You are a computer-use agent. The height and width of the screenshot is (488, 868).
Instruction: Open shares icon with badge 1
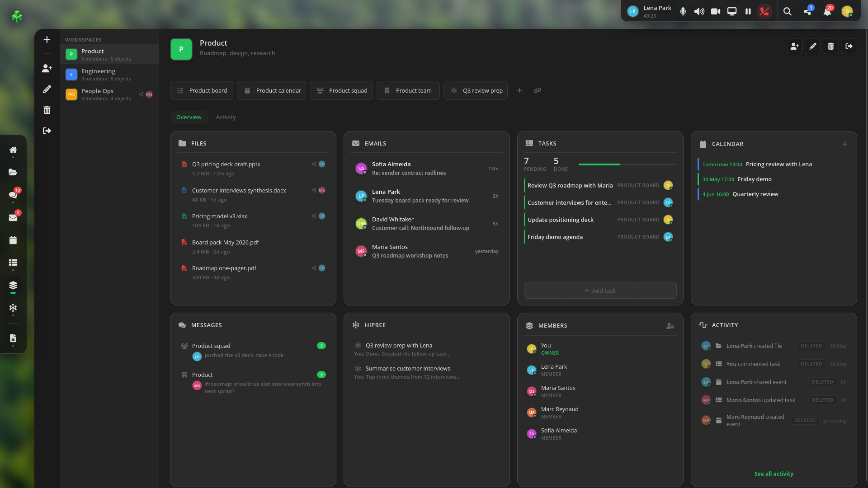tap(807, 11)
